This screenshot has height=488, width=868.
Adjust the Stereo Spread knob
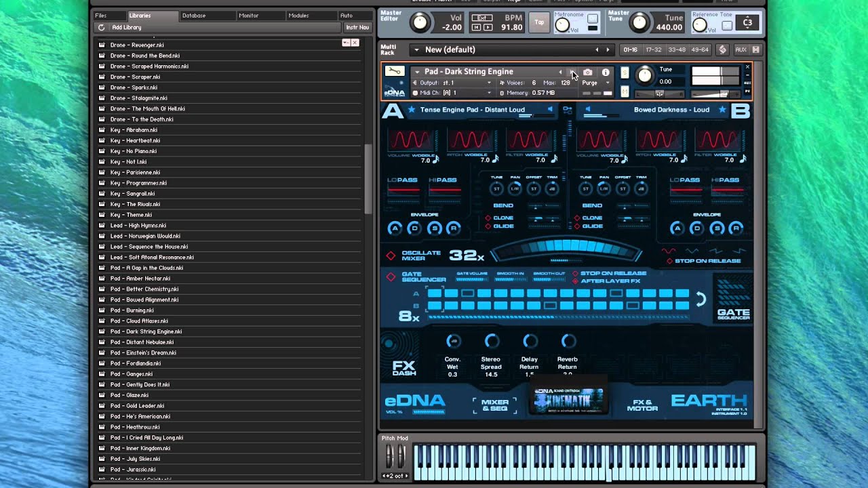tap(492, 341)
